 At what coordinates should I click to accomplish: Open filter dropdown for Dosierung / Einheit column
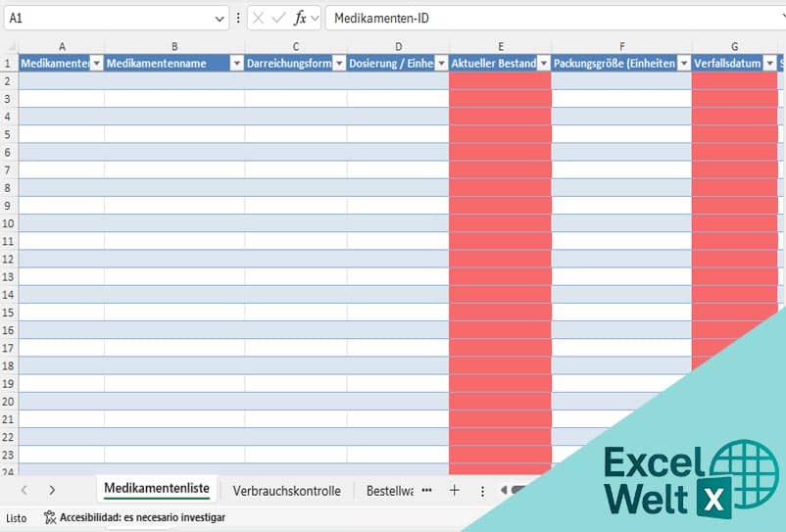point(442,63)
